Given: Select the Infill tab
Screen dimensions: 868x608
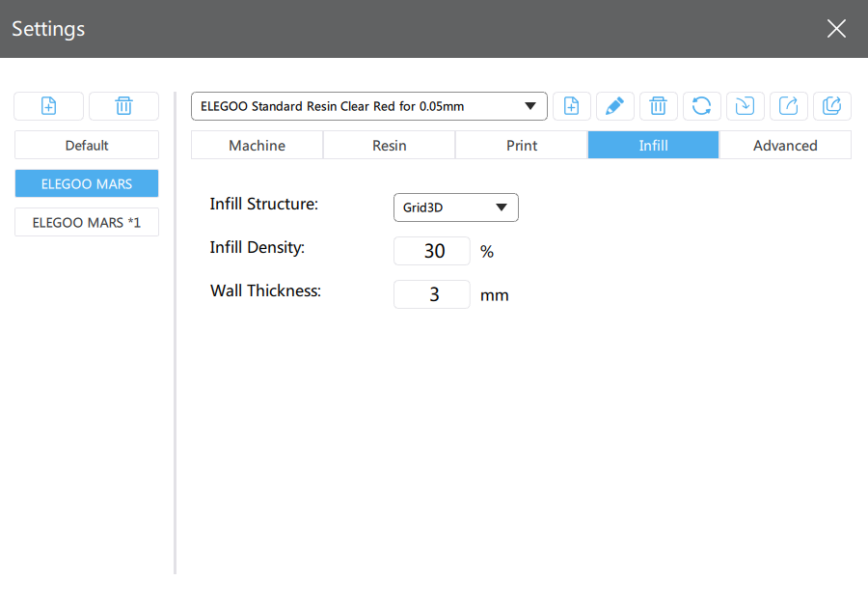Looking at the screenshot, I should coord(653,145).
